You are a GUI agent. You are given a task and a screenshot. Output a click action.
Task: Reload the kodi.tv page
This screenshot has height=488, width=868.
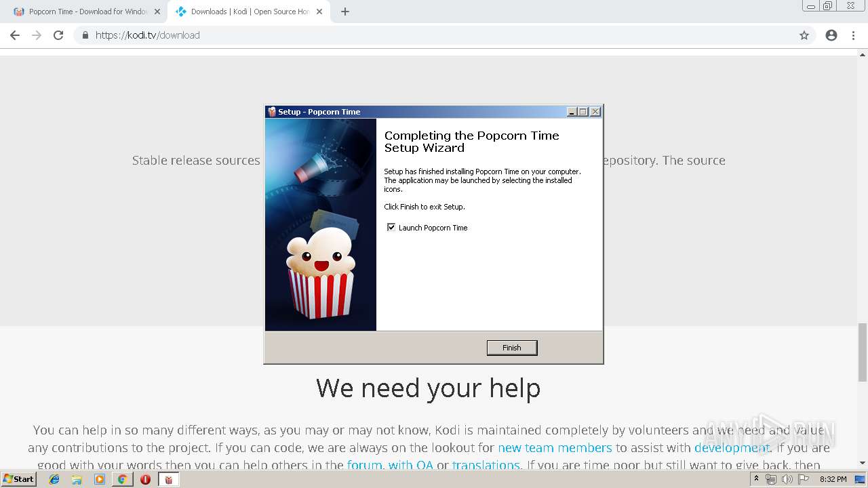pos(58,35)
